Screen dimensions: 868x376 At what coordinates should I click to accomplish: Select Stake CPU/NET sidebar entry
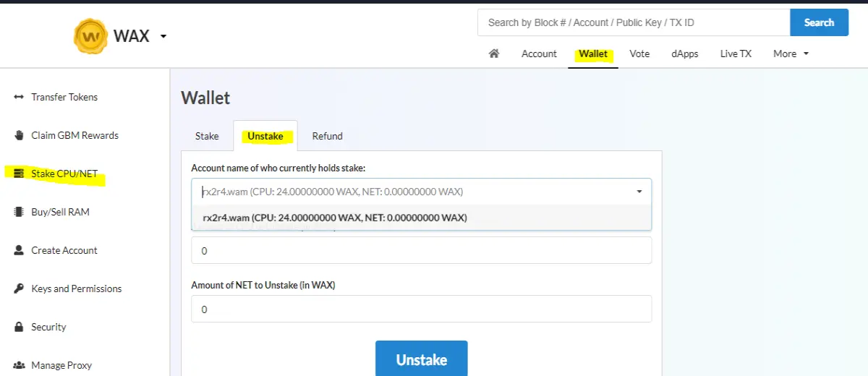(64, 174)
